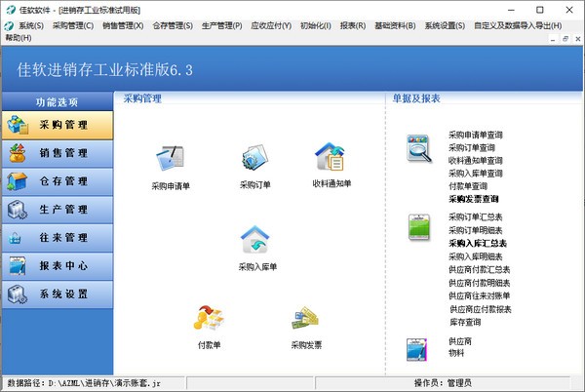Select 生产管理 in function sidebar
Screen dimensions: 585x392
coord(58,210)
